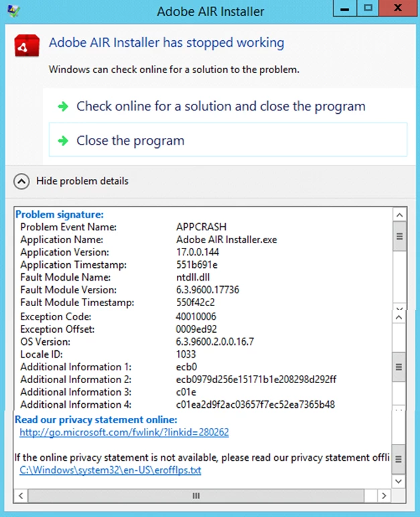The image size is (420, 517).
Task: Choose Check online for a solution and close
Action: [x=221, y=106]
